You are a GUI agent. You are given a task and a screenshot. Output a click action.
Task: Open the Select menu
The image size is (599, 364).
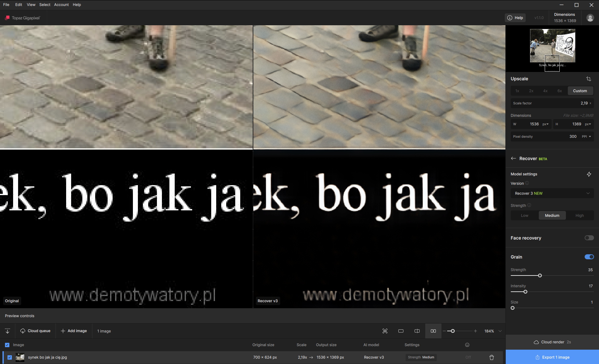45,5
